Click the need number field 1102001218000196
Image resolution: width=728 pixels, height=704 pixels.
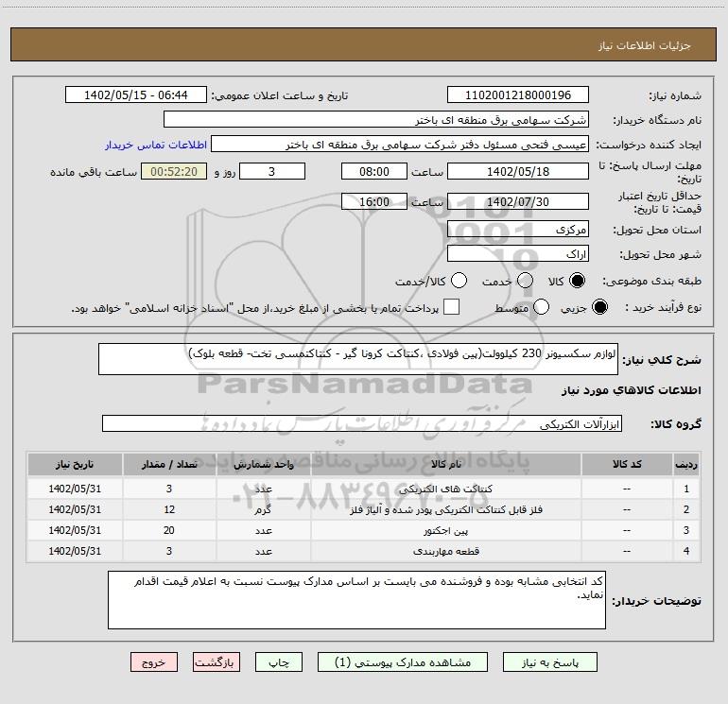tap(518, 94)
